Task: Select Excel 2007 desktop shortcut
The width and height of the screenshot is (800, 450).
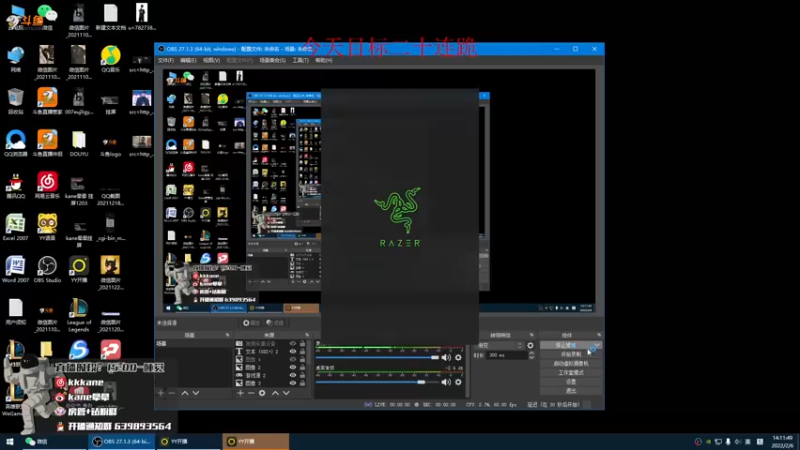Action: 16,228
